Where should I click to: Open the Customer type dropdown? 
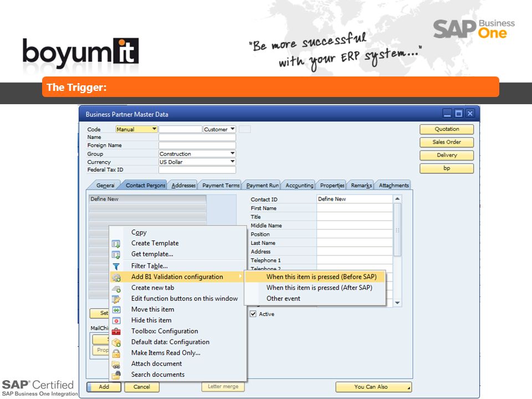pyautogui.click(x=232, y=129)
